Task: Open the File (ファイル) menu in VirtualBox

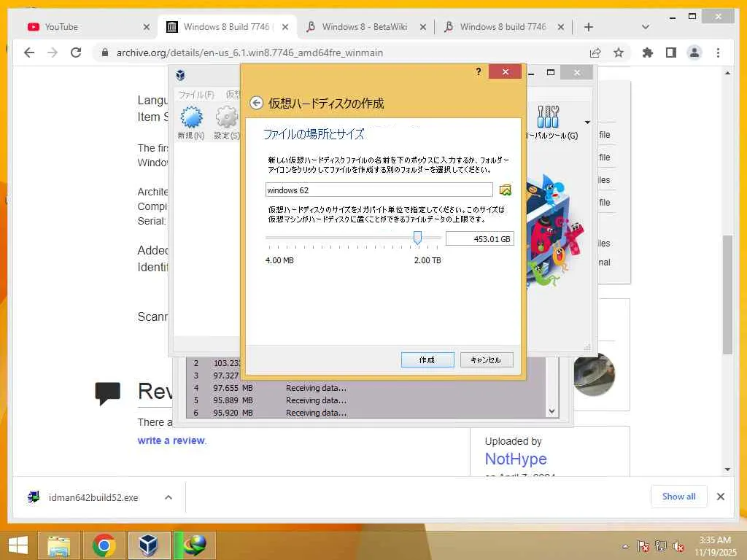Action: (196, 95)
